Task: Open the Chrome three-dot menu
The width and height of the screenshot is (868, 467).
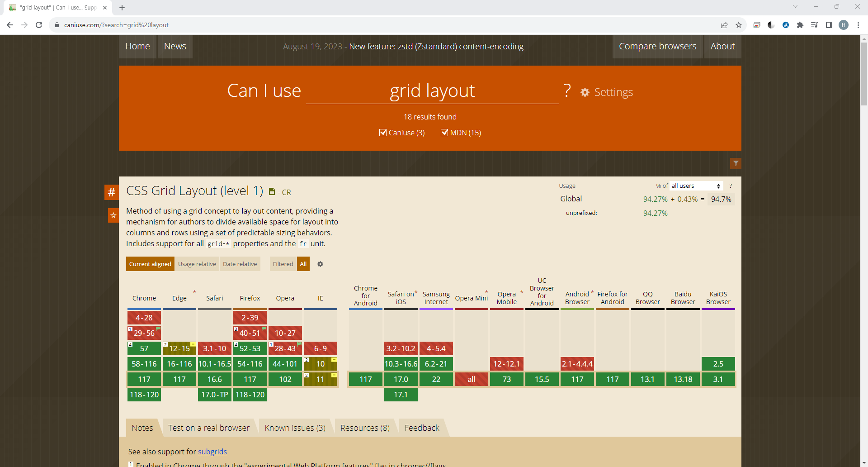Action: (858, 25)
